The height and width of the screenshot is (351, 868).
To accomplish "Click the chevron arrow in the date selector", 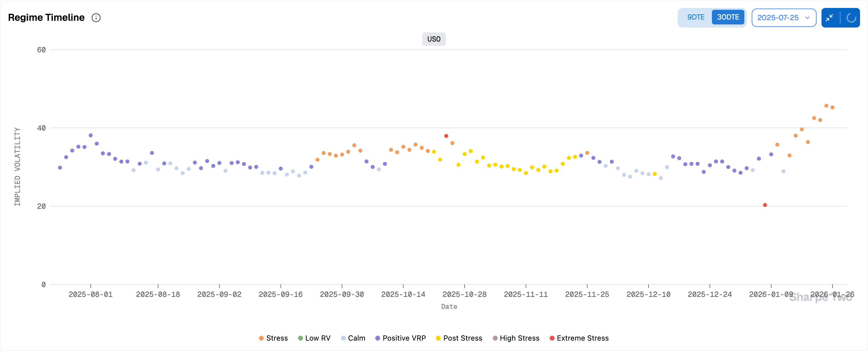I will [807, 18].
